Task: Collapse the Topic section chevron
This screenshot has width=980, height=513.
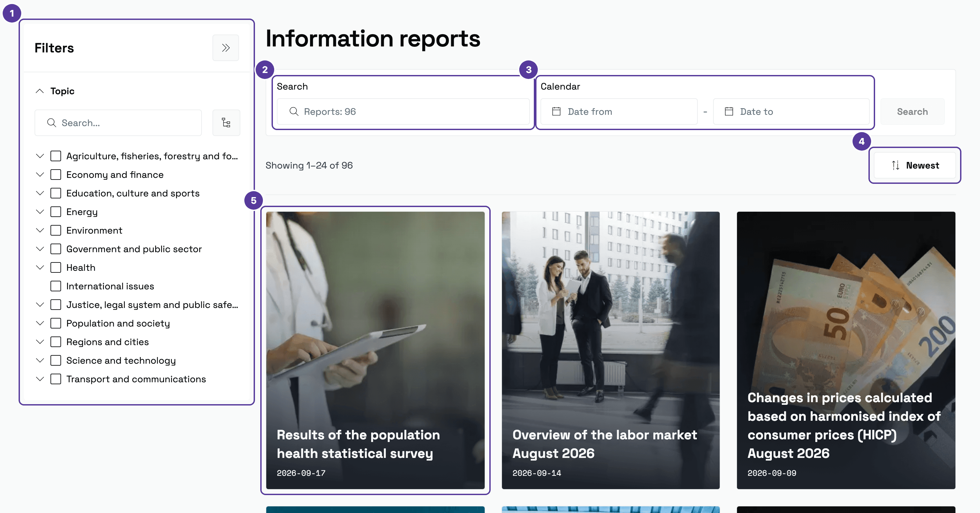Action: click(x=40, y=91)
